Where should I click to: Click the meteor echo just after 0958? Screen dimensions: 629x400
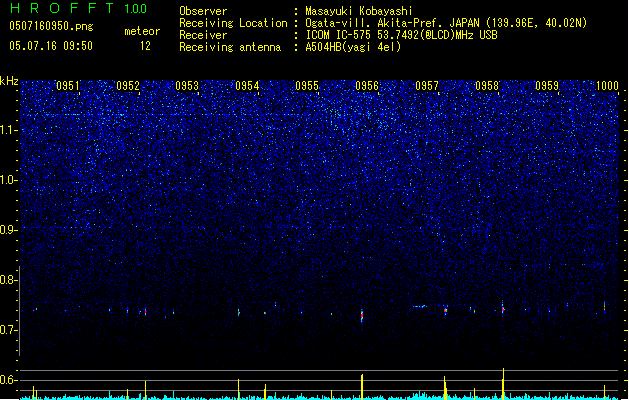503,308
